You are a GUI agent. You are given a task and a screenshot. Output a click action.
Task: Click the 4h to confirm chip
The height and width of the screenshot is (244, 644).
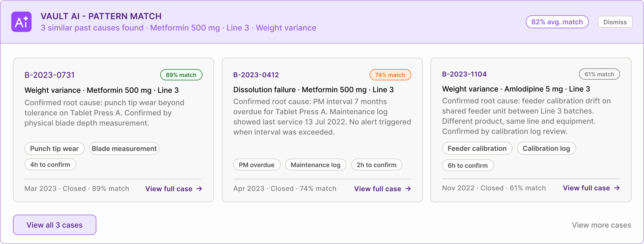(50, 165)
